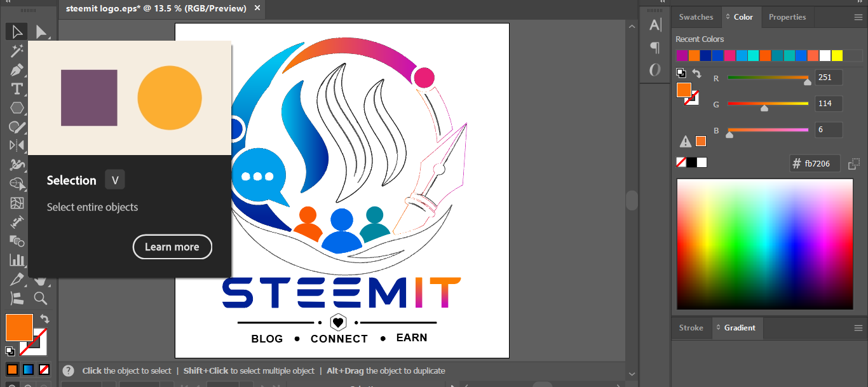Adjust the B blue channel slider
This screenshot has width=868, height=387.
coord(729,135)
